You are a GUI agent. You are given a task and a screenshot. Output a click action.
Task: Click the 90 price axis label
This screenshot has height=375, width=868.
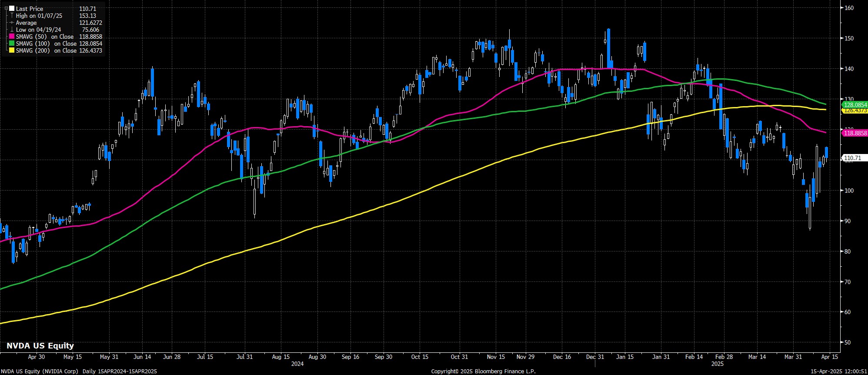(x=848, y=221)
